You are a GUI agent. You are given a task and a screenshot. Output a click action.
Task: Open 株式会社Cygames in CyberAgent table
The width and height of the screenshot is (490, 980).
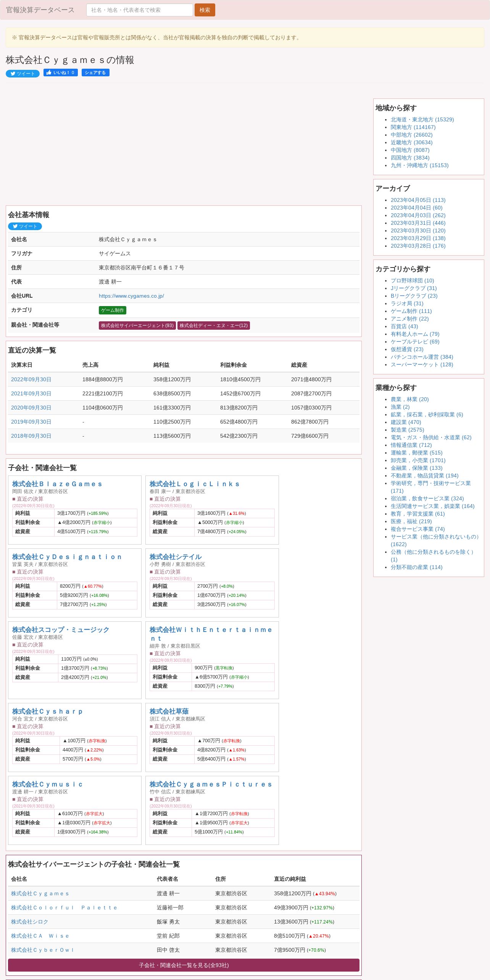coord(40,893)
